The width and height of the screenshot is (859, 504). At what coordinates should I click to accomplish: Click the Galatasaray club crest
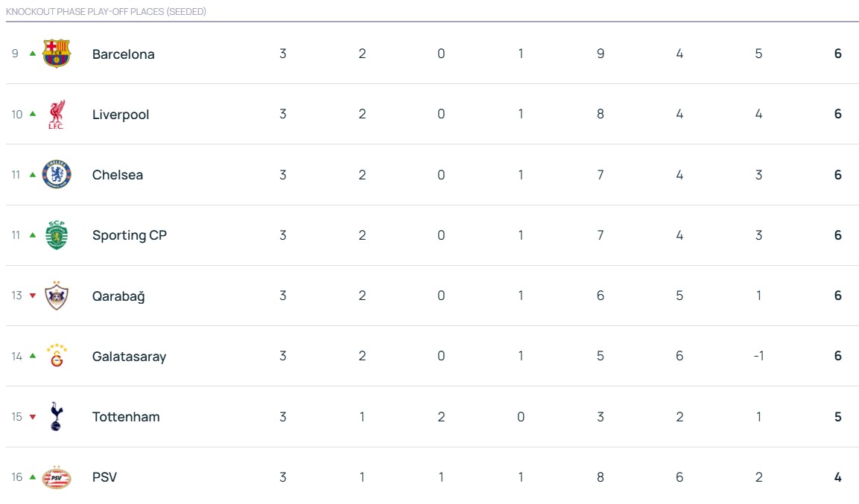pos(57,356)
